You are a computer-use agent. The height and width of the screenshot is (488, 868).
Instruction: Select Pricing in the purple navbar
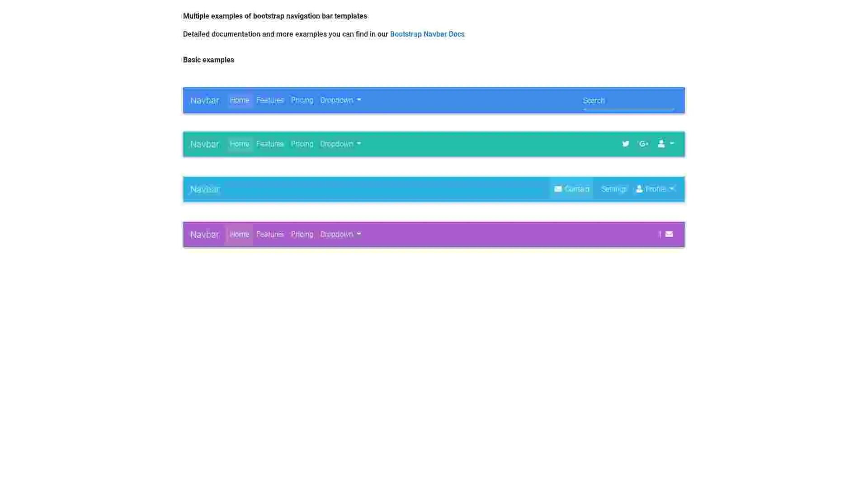tap(302, 234)
